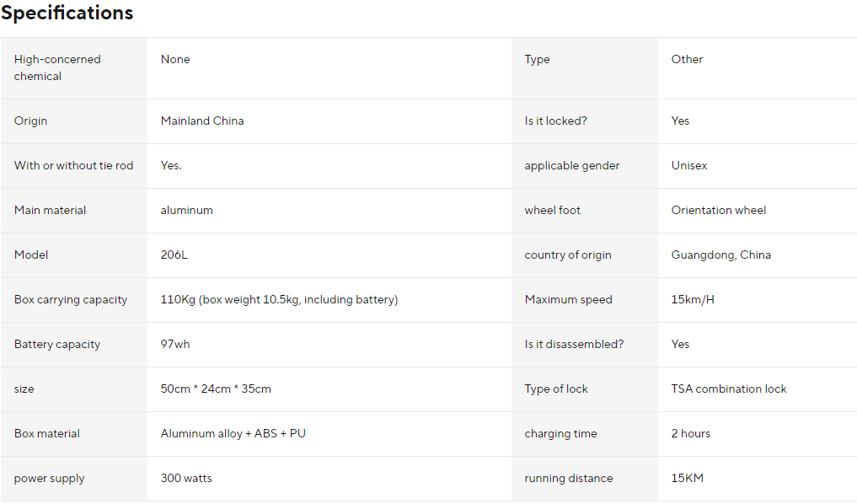This screenshot has width=857, height=504.
Task: Select the 97wh battery capacity value
Action: click(x=175, y=344)
